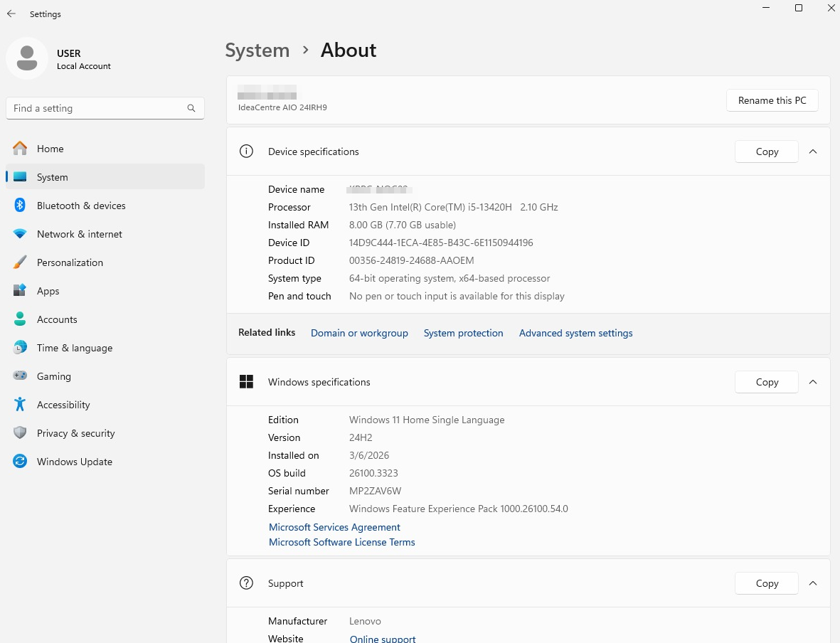Open the Gaming settings page

(54, 376)
